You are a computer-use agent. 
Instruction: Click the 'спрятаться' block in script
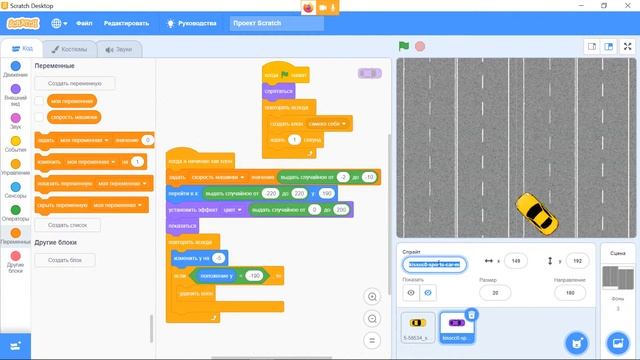pos(278,91)
